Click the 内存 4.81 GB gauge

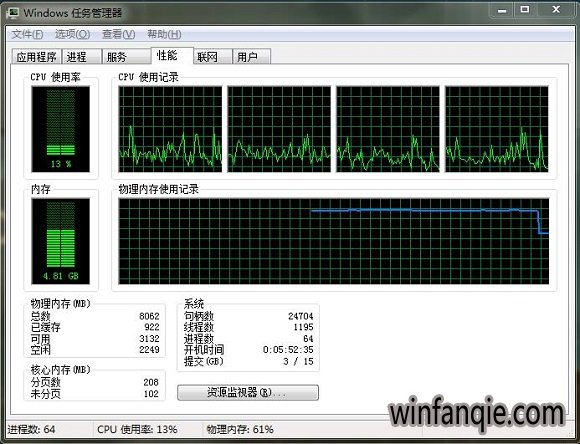point(61,241)
